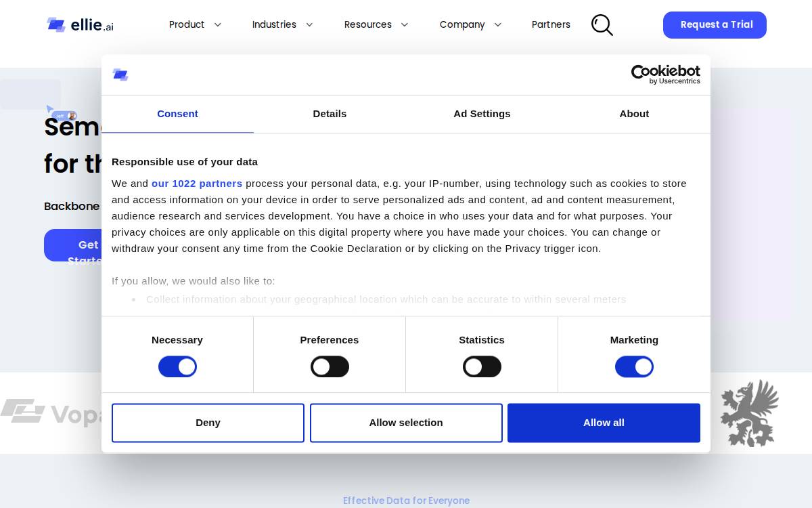812x508 pixels.
Task: Open the Industries navigation item
Action: (x=274, y=24)
